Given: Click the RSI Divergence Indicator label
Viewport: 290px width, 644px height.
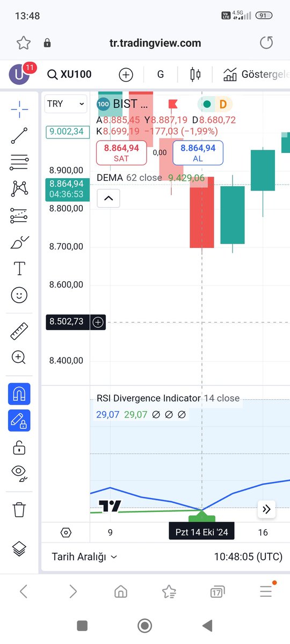Looking at the screenshot, I should [168, 398].
